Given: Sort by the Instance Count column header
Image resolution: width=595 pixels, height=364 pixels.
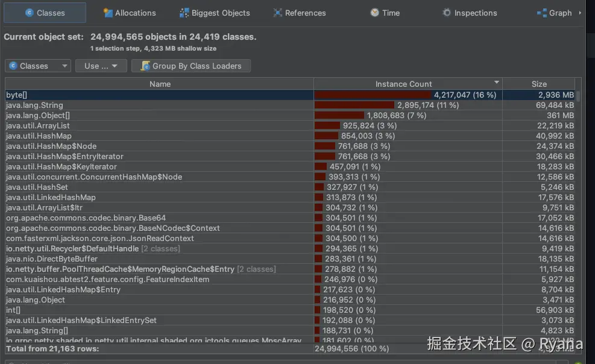Looking at the screenshot, I should point(408,84).
